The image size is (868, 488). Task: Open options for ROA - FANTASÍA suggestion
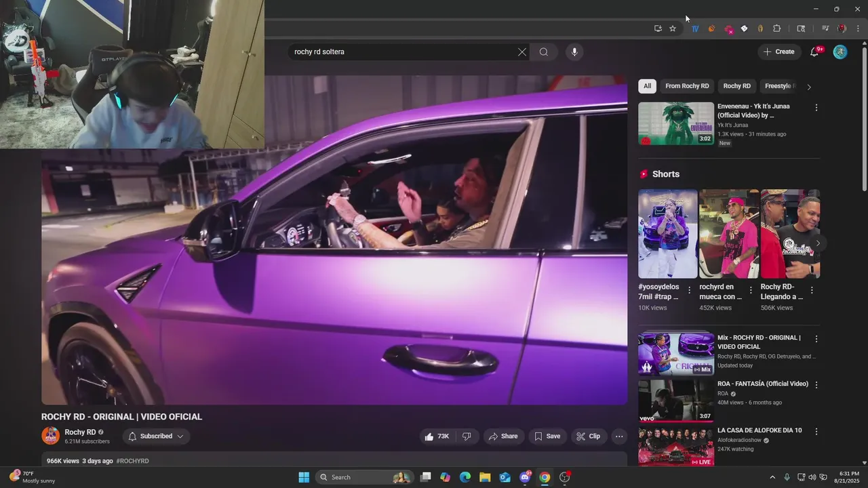pyautogui.click(x=816, y=385)
